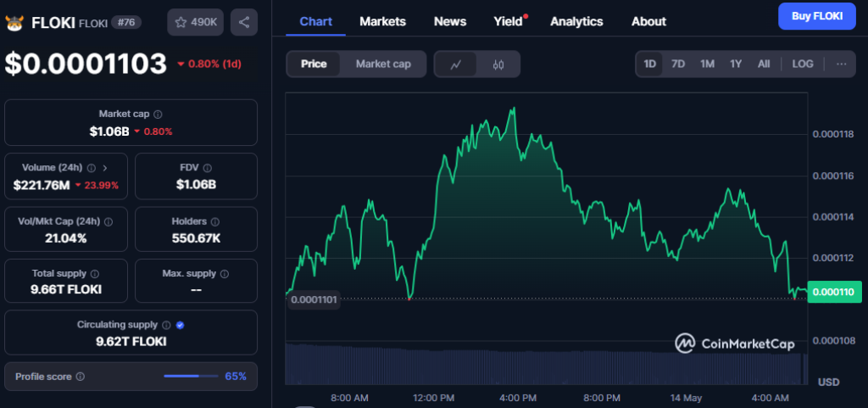
Task: Open the Circulating supply info icon
Action: click(166, 325)
